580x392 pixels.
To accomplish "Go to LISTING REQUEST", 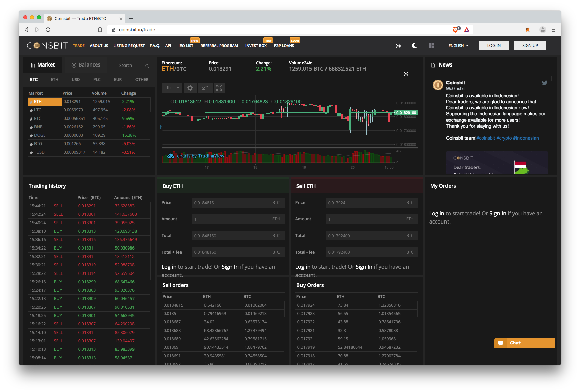I will pos(129,46).
